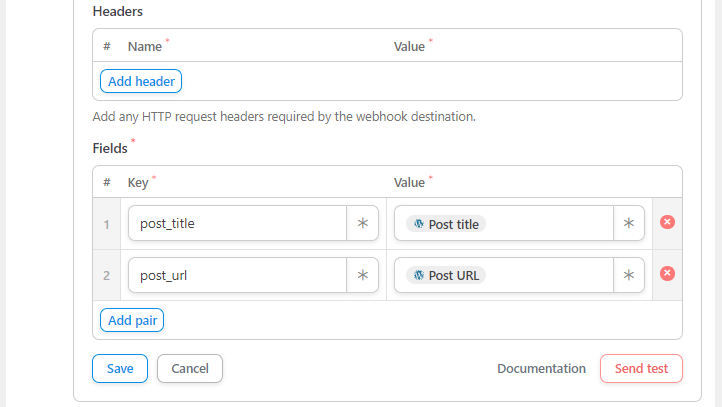722x407 pixels.
Task: Select the Post URL merge tag chip
Action: click(x=446, y=275)
